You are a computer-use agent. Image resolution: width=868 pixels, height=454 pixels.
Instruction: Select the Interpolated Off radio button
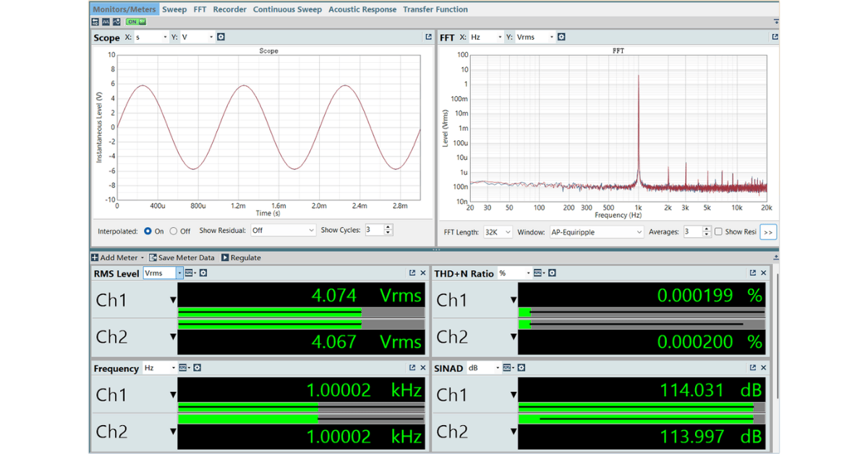174,231
